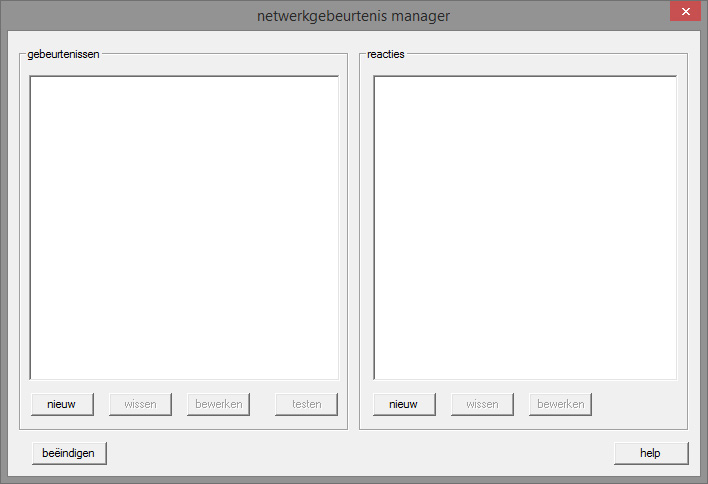Click bewerken button below gebeurtenissen list
The image size is (708, 484).
pyautogui.click(x=218, y=404)
